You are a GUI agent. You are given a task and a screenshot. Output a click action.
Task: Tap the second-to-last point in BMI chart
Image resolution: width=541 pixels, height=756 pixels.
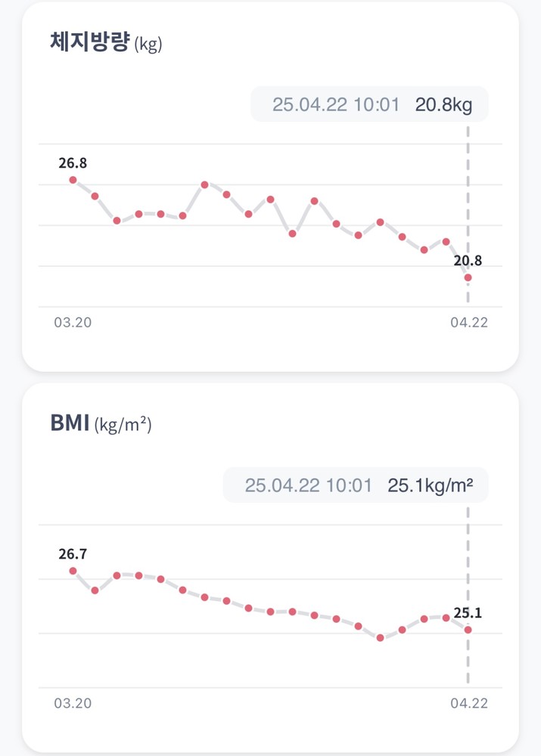pos(446,618)
